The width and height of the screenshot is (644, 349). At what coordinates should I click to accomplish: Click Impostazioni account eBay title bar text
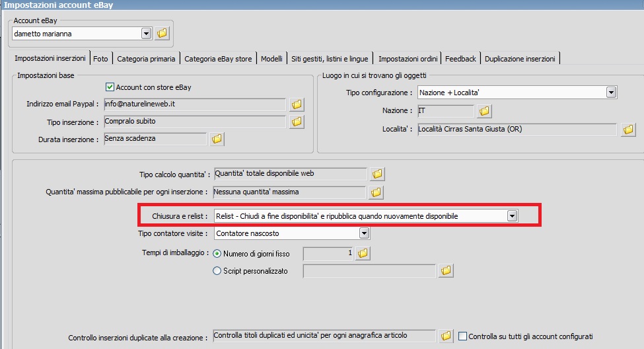pyautogui.click(x=58, y=5)
